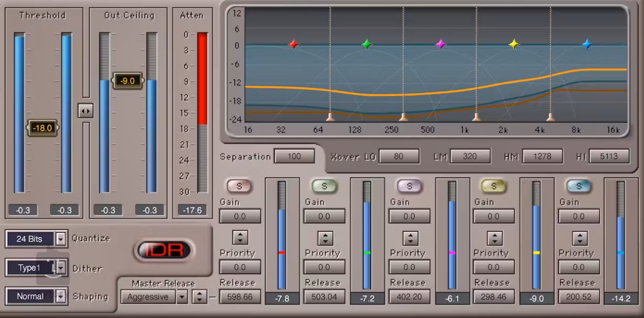Viewport: 644px width, 318px height.
Task: Click the Out Ceiling -9.0 slider handle
Action: pos(127,81)
